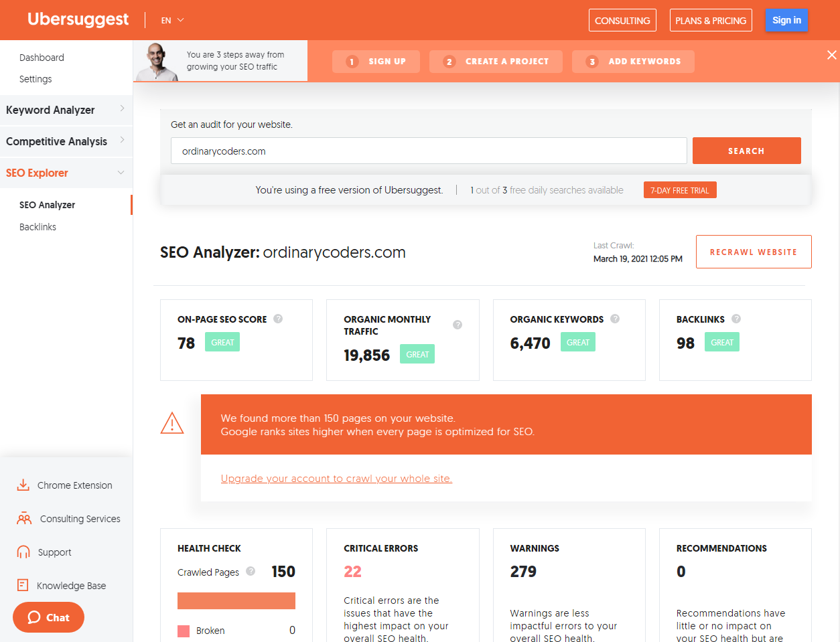Click the Add Keywords step
The width and height of the screenshot is (840, 642).
click(x=633, y=62)
